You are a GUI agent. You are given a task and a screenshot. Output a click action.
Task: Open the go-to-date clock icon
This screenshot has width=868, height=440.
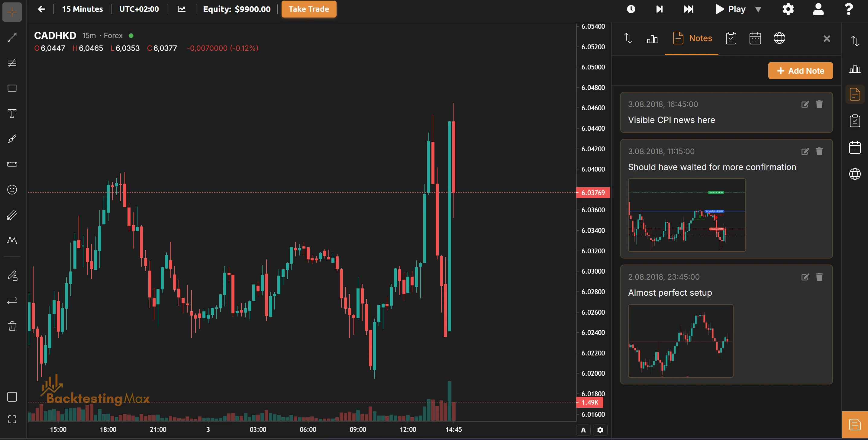(631, 9)
